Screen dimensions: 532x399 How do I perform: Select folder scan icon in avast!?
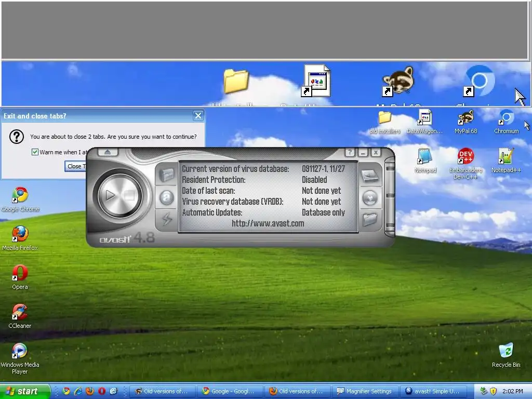[370, 219]
